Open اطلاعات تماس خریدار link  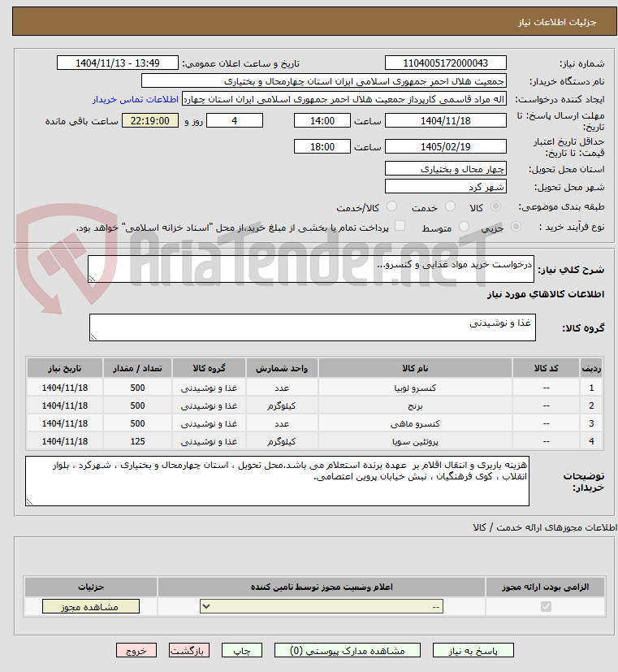coord(136,99)
